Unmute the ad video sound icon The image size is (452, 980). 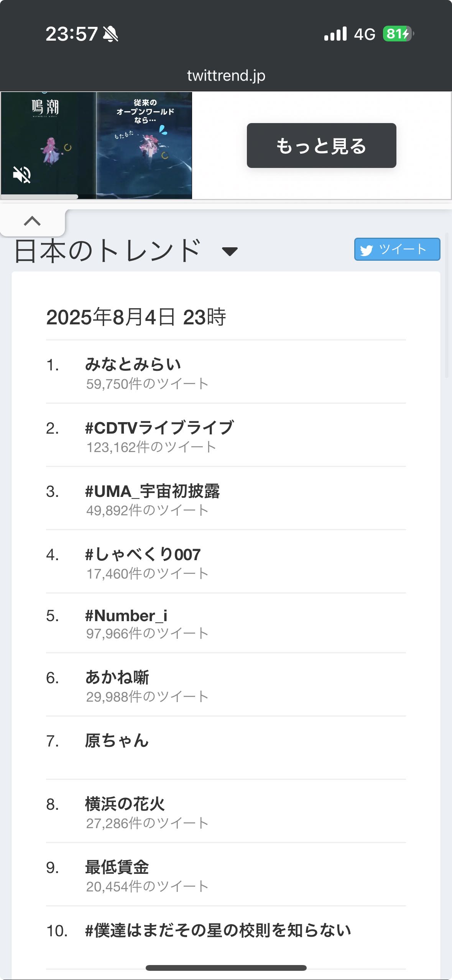(22, 175)
